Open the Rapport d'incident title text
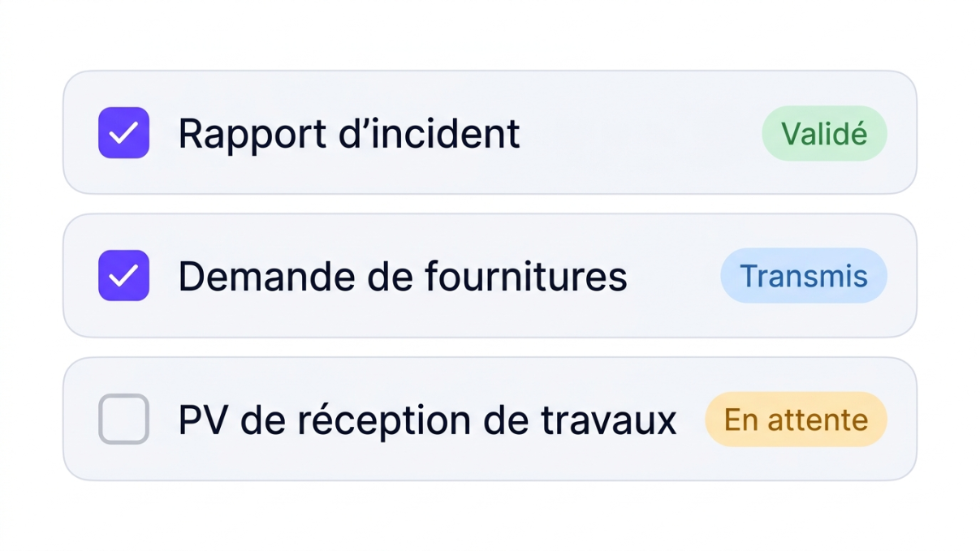The width and height of the screenshot is (980, 551). click(x=349, y=133)
